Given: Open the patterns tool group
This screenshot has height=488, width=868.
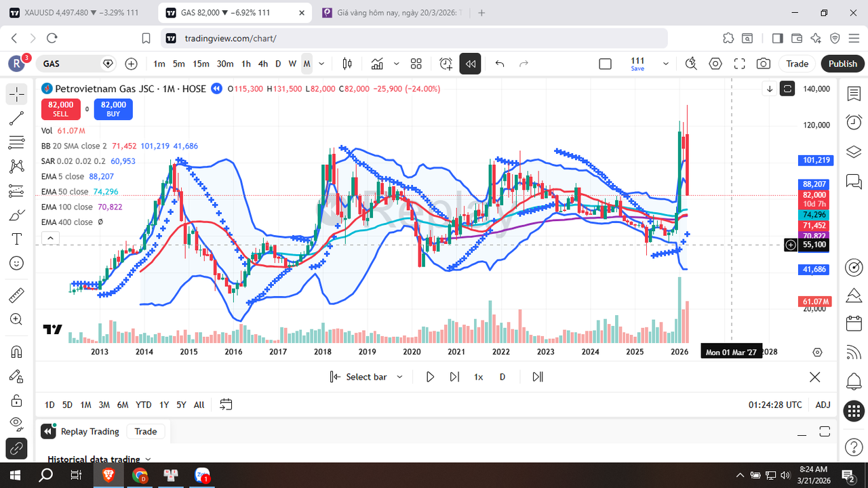Looking at the screenshot, I should [16, 167].
